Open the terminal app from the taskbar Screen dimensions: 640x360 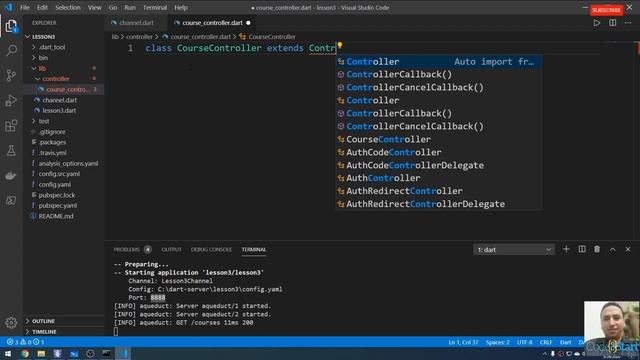point(106,353)
